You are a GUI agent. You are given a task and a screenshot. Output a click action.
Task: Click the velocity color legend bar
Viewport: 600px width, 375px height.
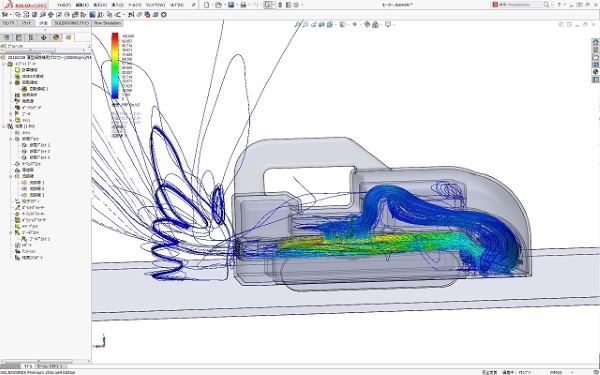click(x=115, y=66)
